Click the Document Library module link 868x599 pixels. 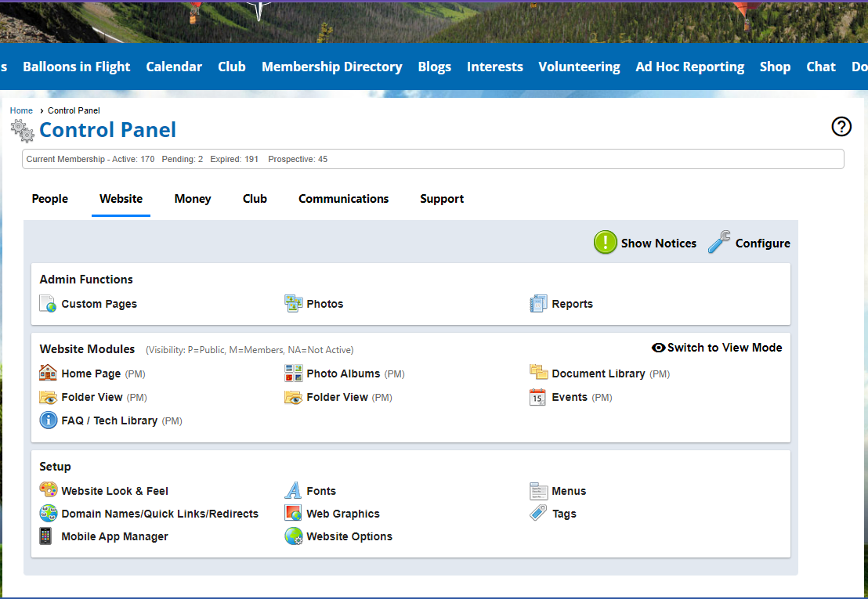[598, 373]
